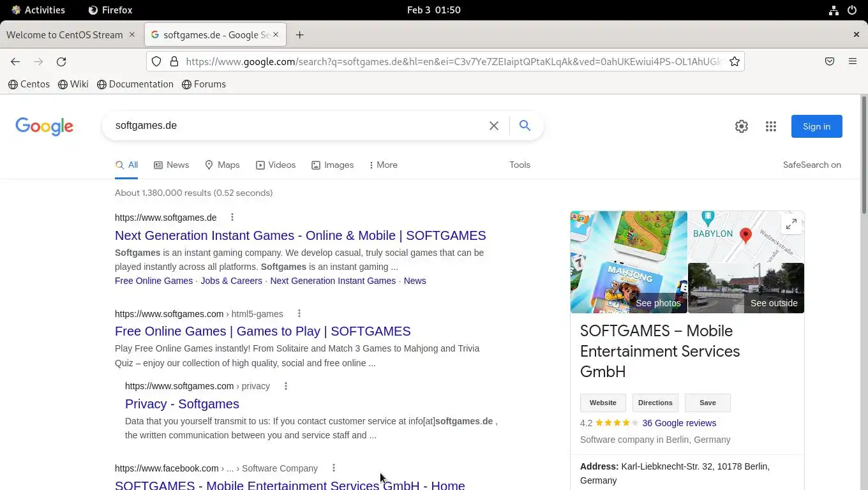Click the browser back arrow

coord(15,62)
